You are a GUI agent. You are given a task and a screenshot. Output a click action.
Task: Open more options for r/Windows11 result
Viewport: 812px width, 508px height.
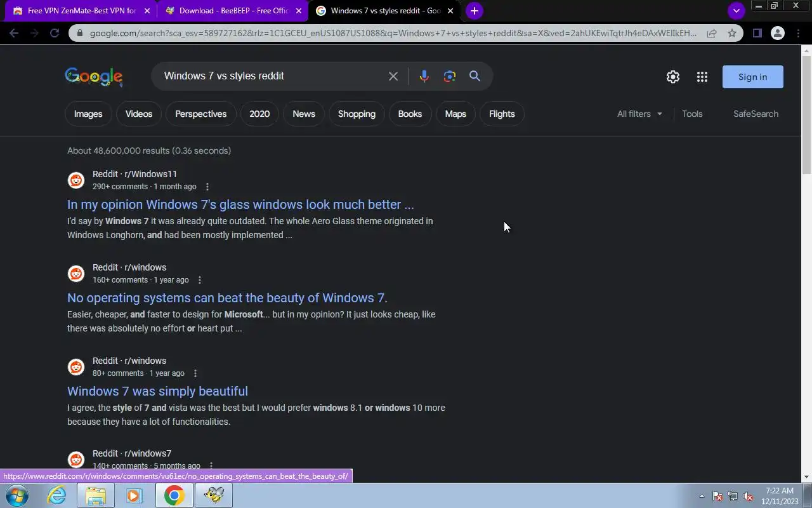pyautogui.click(x=207, y=187)
